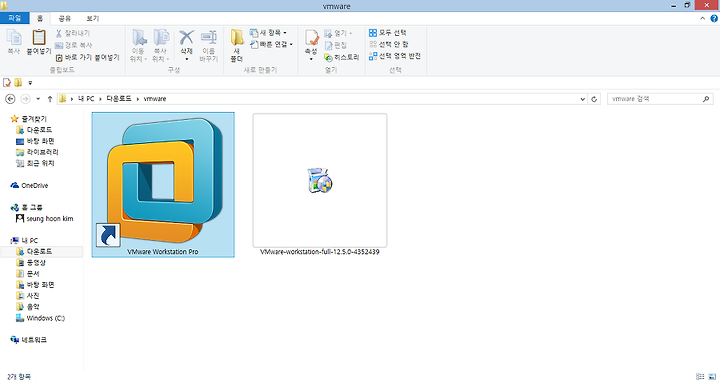Image resolution: width=720 pixels, height=383 pixels.
Task: Open 네트워크 (Network) in sidebar
Action: point(28,340)
